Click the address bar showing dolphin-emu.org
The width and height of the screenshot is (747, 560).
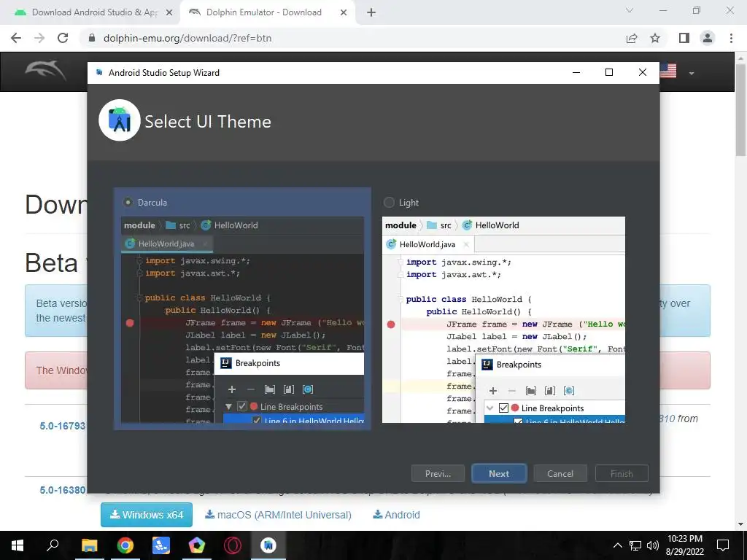[x=352, y=38]
